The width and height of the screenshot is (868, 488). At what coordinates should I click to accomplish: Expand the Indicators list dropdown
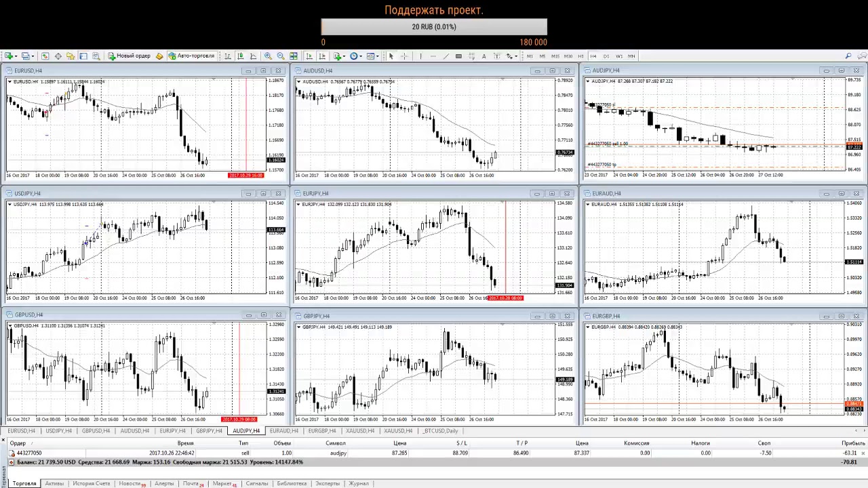pyautogui.click(x=344, y=56)
